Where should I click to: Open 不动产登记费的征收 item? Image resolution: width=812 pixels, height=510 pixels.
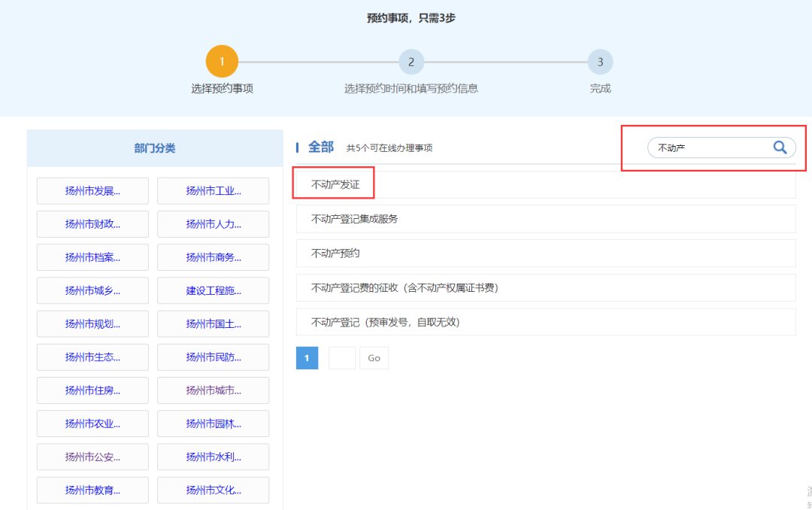404,287
